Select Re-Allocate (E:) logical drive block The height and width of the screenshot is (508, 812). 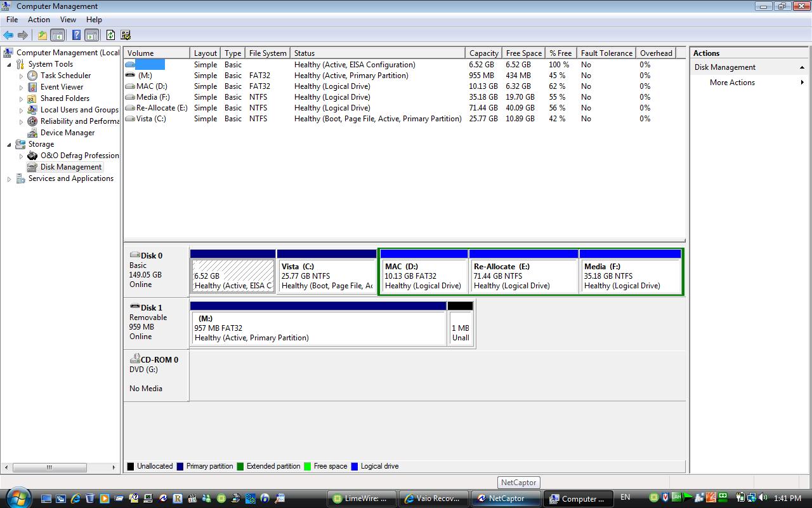click(523, 271)
